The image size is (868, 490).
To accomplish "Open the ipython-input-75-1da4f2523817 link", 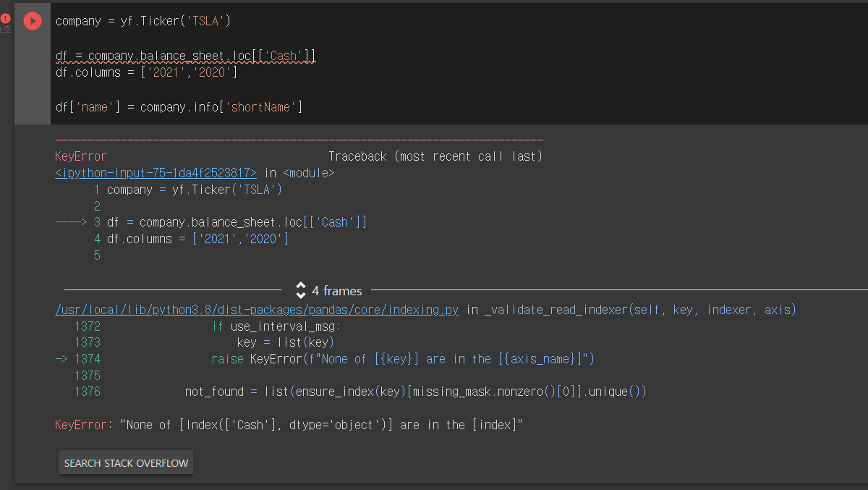I will point(156,173).
